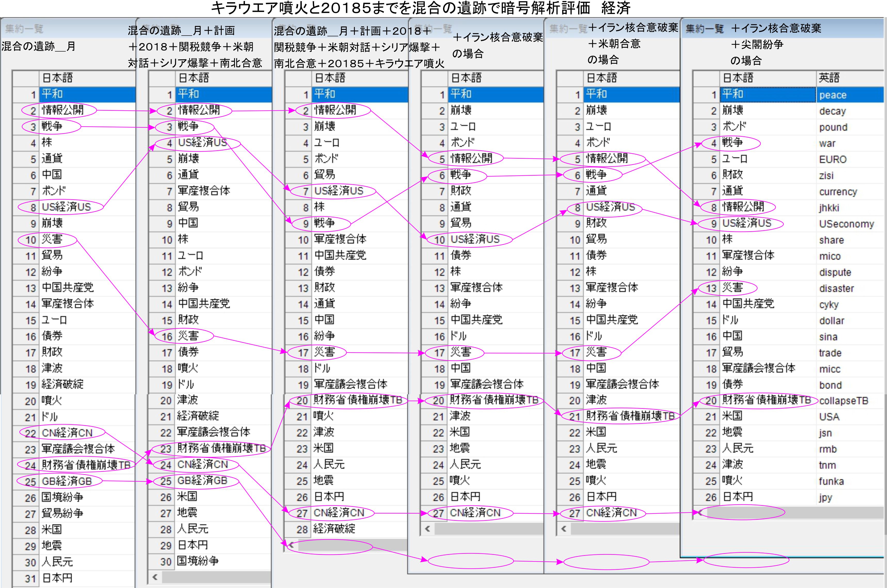Viewport: 887px width, 588px height.
Task: Select the collapseTB cell
Action: pyautogui.click(x=844, y=401)
